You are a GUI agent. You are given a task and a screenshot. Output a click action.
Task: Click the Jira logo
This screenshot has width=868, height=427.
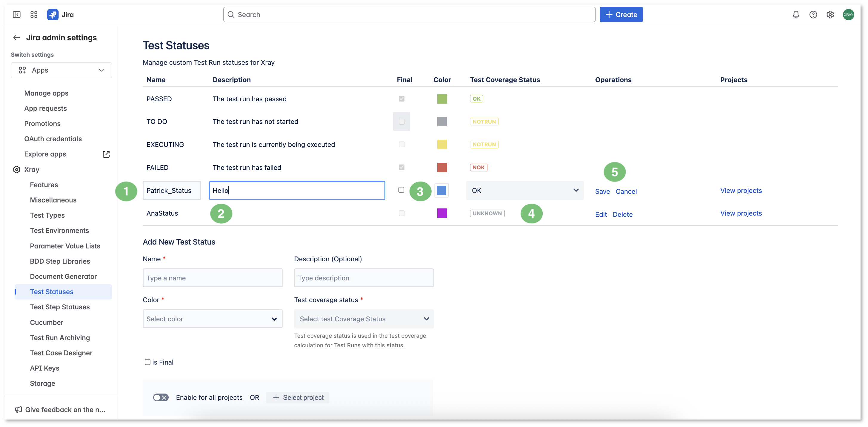61,15
